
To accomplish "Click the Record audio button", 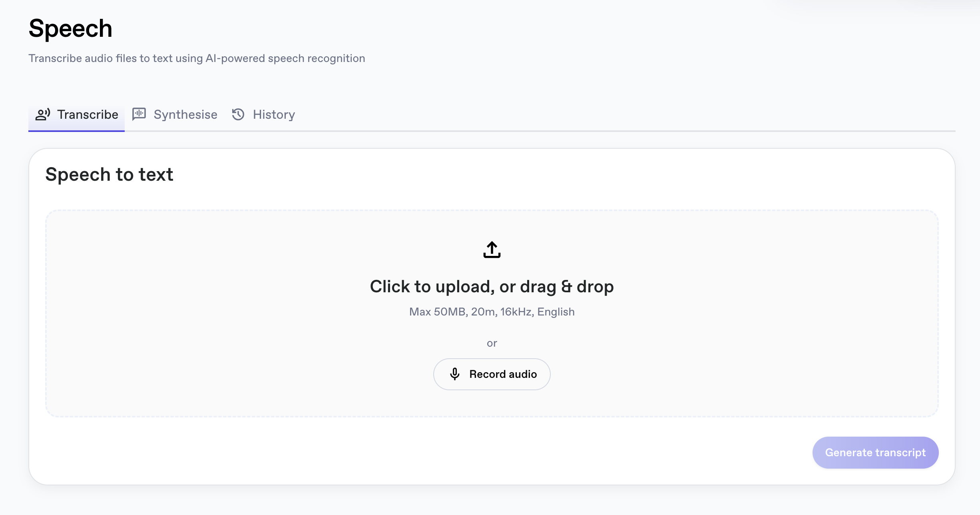I will point(492,374).
